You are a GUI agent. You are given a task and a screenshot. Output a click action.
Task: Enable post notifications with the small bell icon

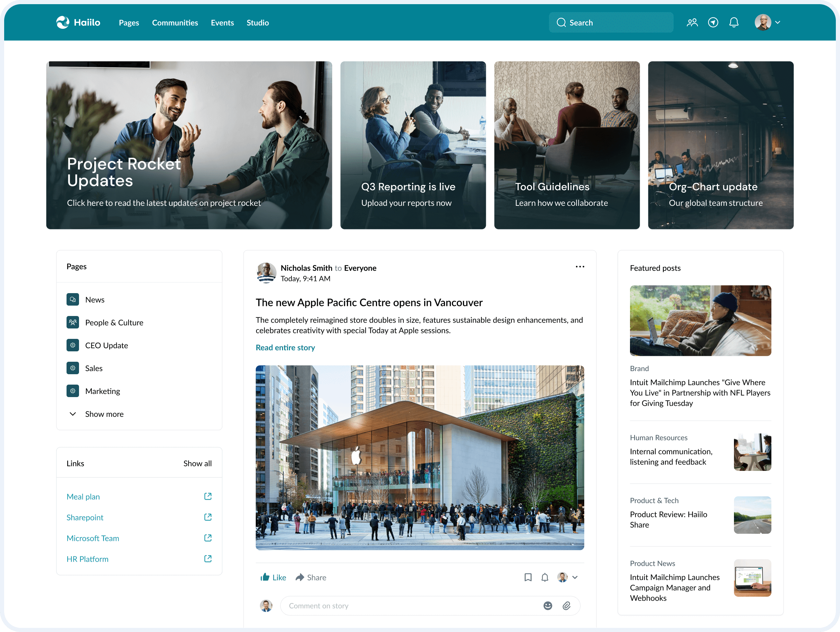(x=545, y=577)
